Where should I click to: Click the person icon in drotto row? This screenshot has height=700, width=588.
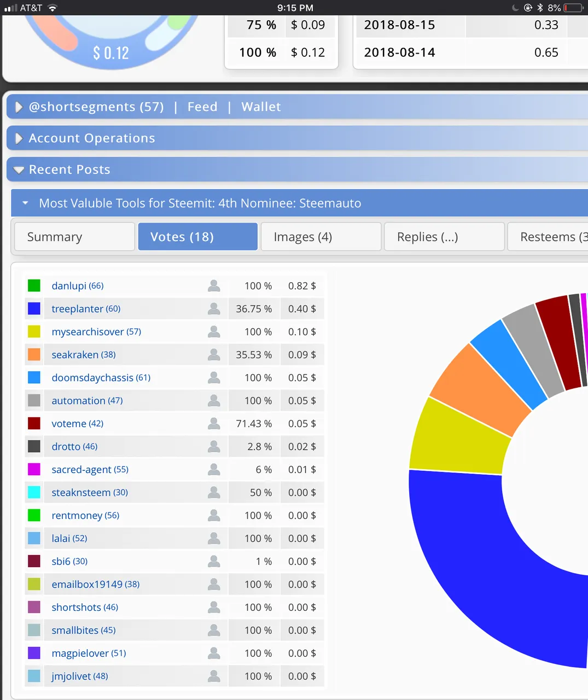[214, 446]
